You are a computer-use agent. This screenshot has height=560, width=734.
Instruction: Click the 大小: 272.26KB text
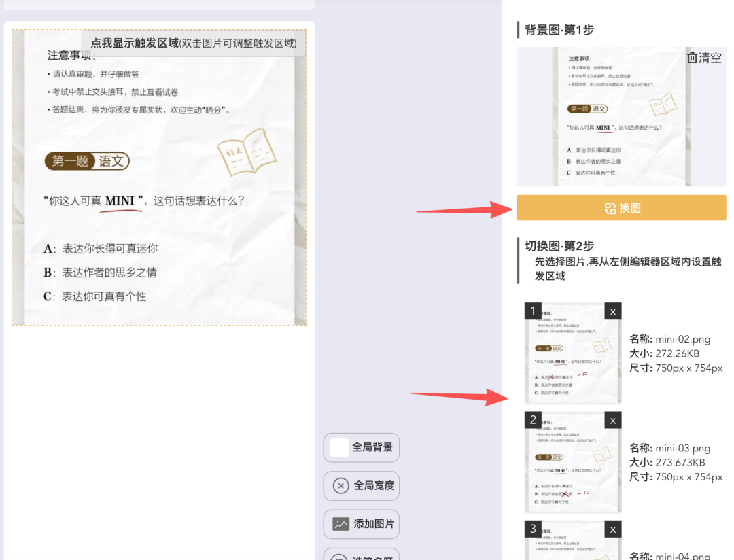click(664, 353)
